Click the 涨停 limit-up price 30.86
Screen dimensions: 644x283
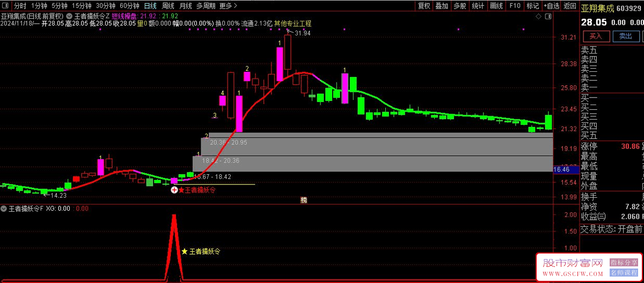coord(630,146)
